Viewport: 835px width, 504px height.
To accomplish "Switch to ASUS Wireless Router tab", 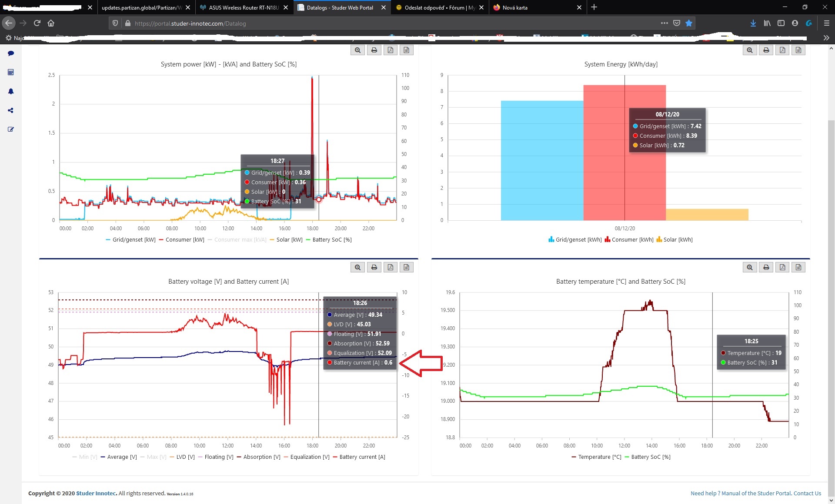I will [244, 8].
